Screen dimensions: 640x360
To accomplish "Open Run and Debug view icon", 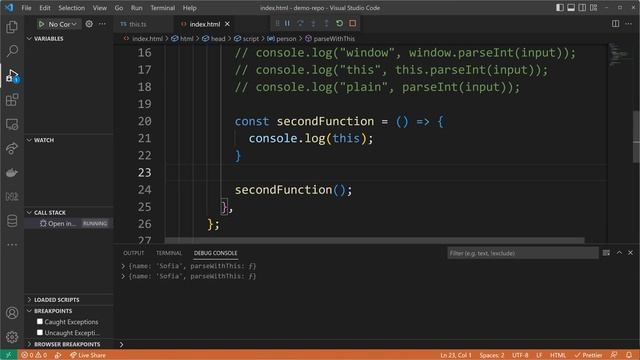I will pyautogui.click(x=12, y=76).
